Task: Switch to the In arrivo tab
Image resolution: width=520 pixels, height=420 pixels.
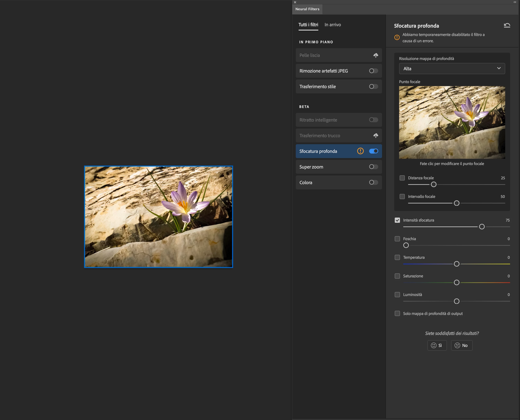Action: click(x=332, y=25)
